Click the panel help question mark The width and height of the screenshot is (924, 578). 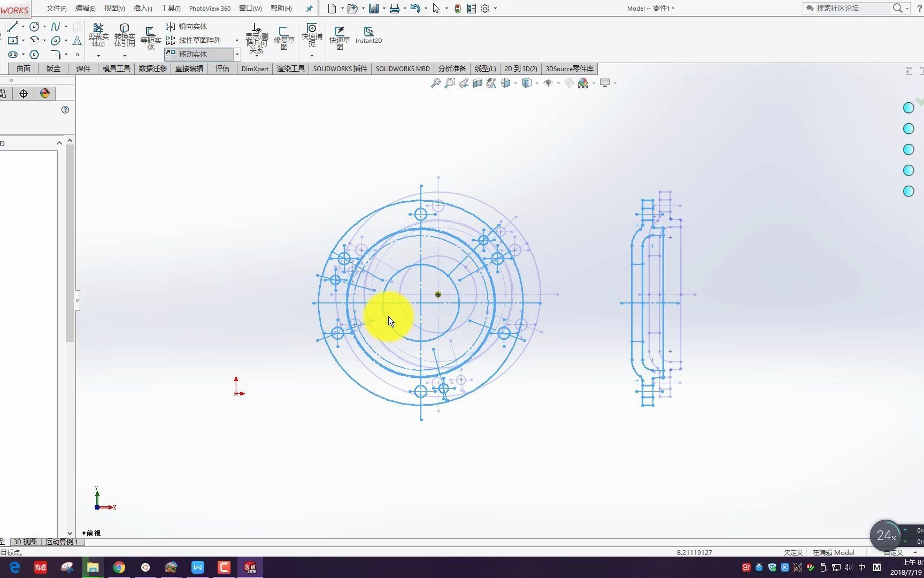pos(65,110)
